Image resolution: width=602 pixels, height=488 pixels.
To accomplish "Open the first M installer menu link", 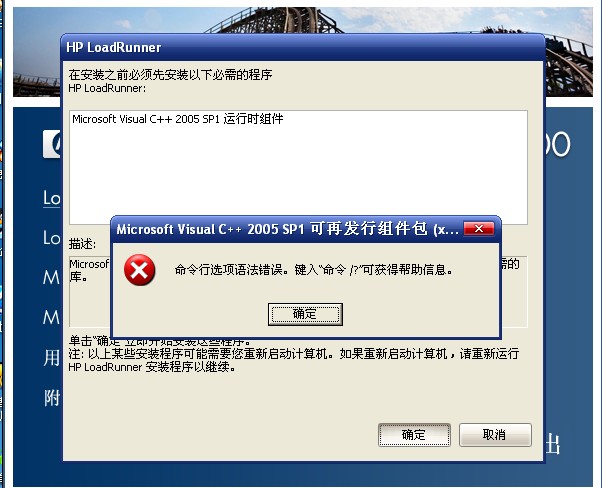I will [51, 277].
